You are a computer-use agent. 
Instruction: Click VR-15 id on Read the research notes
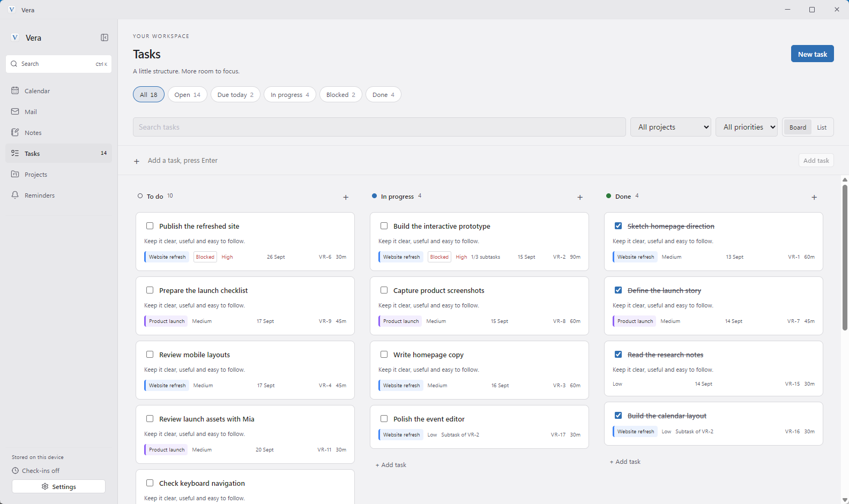click(x=792, y=384)
